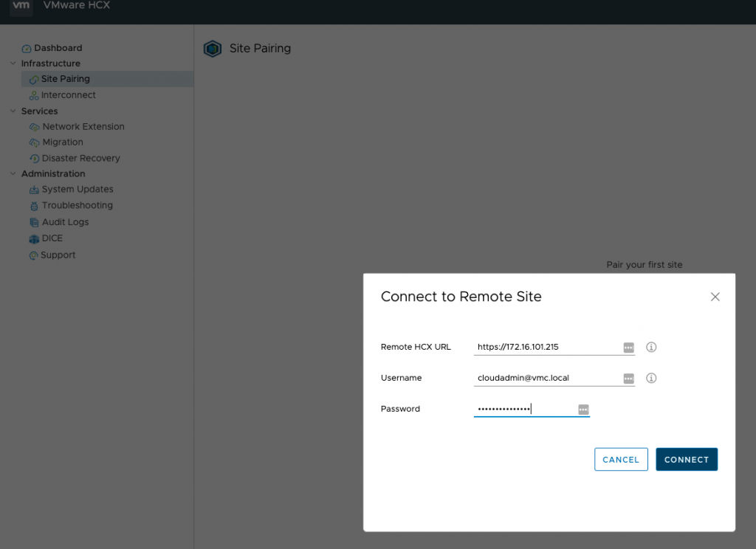Click the info icon beside Remote HCX URL
Viewport: 756px width, 549px height.
point(651,347)
